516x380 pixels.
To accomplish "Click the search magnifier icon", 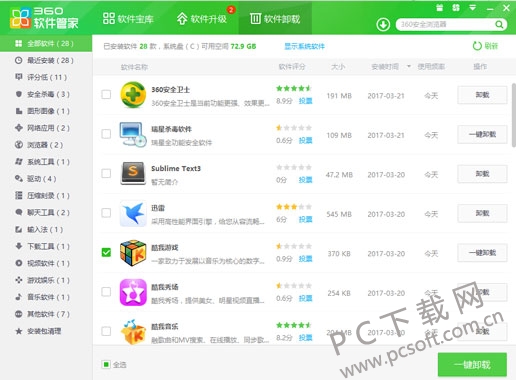I will pyautogui.click(x=499, y=24).
